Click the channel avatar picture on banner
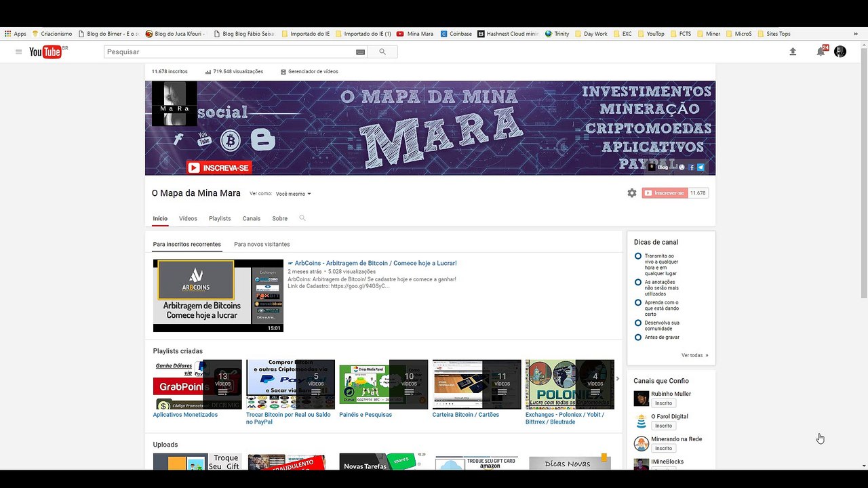 coord(174,104)
